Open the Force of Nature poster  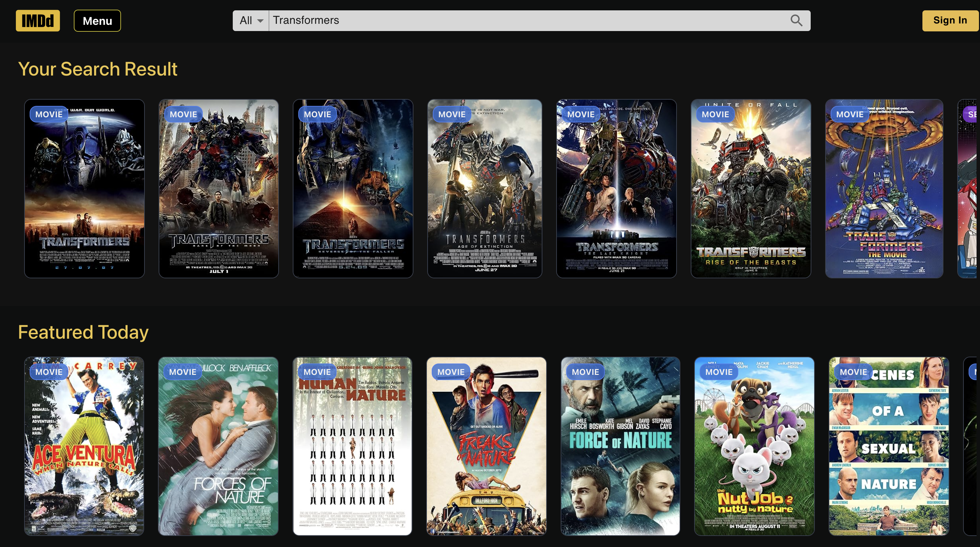pos(620,446)
